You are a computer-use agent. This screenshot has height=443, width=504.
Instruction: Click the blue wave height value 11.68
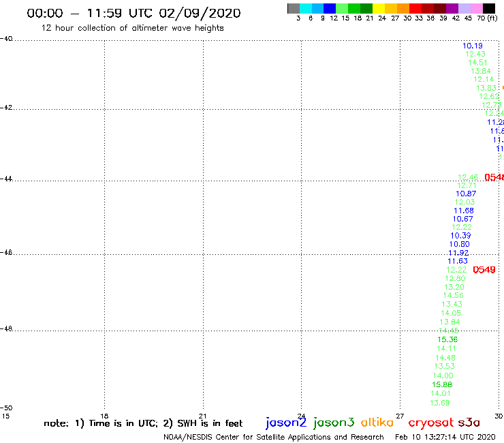(464, 211)
